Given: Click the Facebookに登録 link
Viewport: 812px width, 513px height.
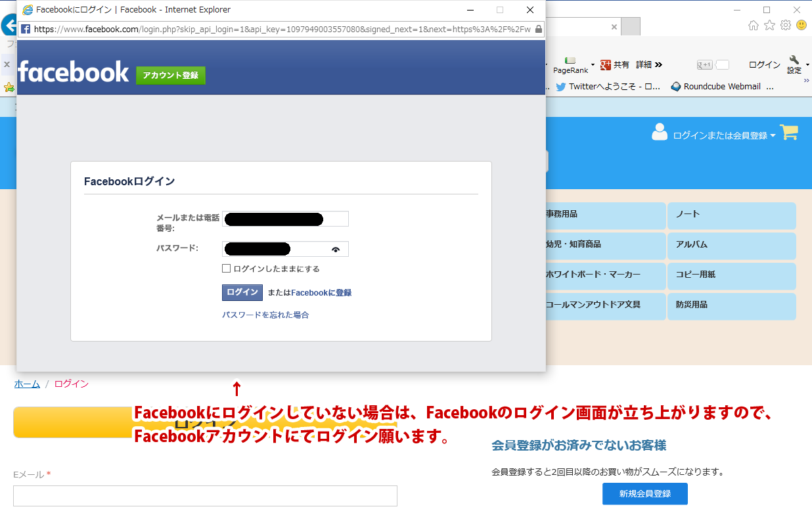Looking at the screenshot, I should coord(321,293).
